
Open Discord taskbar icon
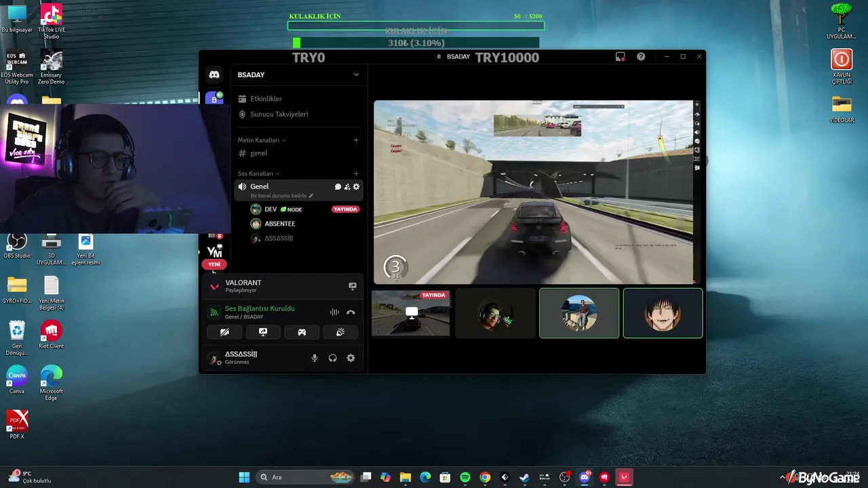[x=585, y=477]
